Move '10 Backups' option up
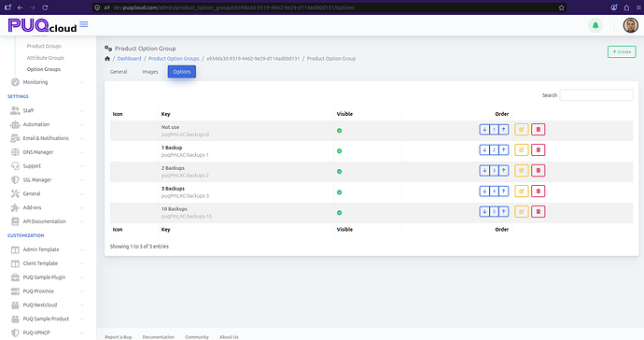This screenshot has width=644, height=340. click(x=504, y=212)
